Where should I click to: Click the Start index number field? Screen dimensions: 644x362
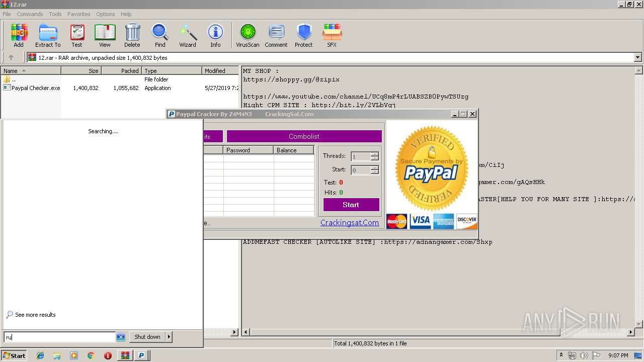(x=361, y=170)
